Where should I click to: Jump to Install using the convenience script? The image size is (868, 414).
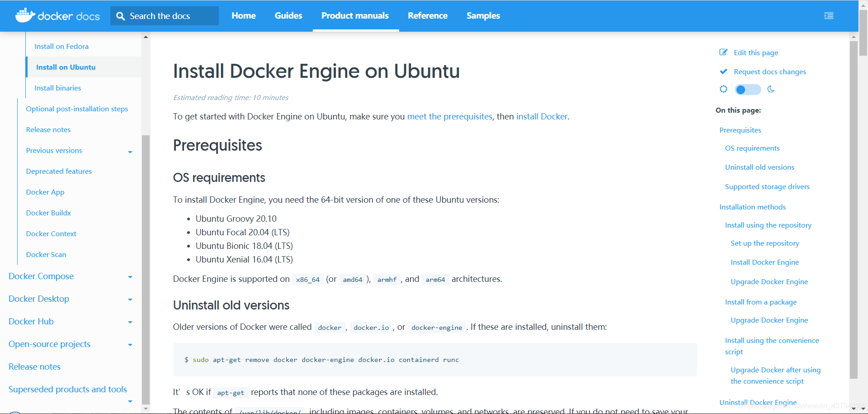[772, 346]
